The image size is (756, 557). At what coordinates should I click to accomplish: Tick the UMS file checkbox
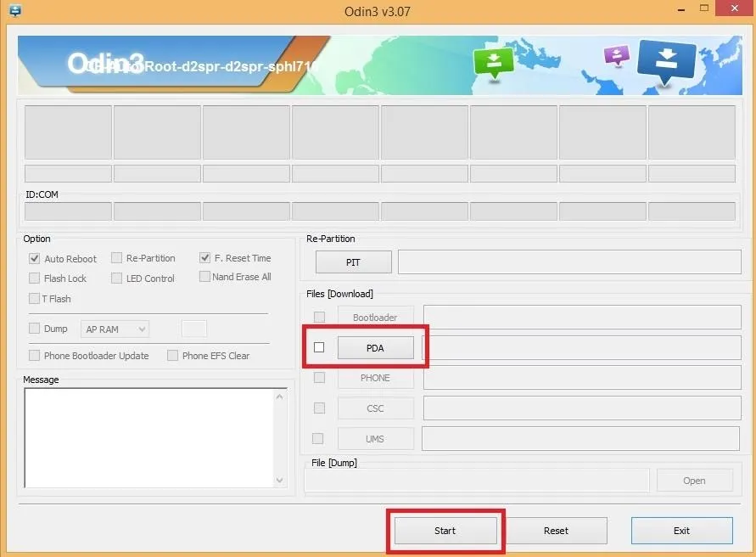[x=317, y=439]
